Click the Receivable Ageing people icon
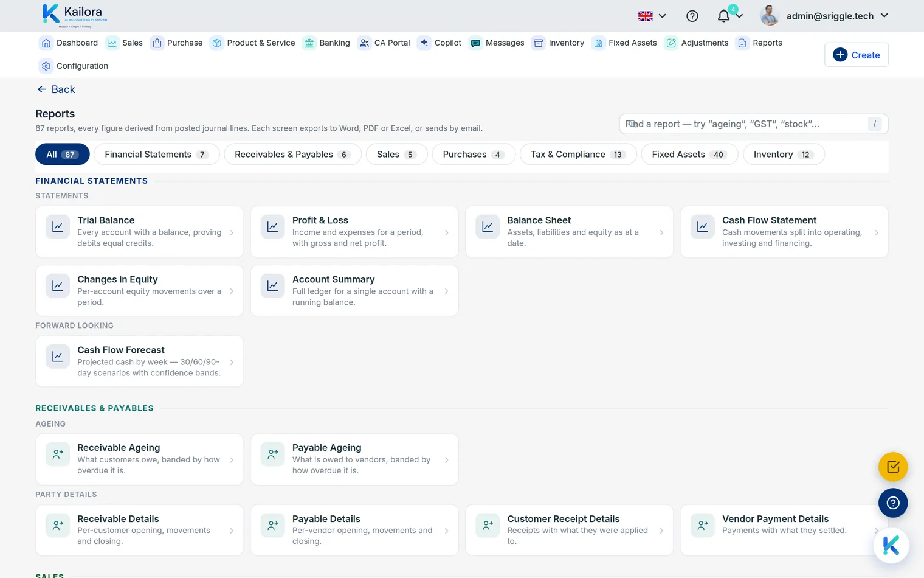The image size is (924, 578). coord(58,454)
